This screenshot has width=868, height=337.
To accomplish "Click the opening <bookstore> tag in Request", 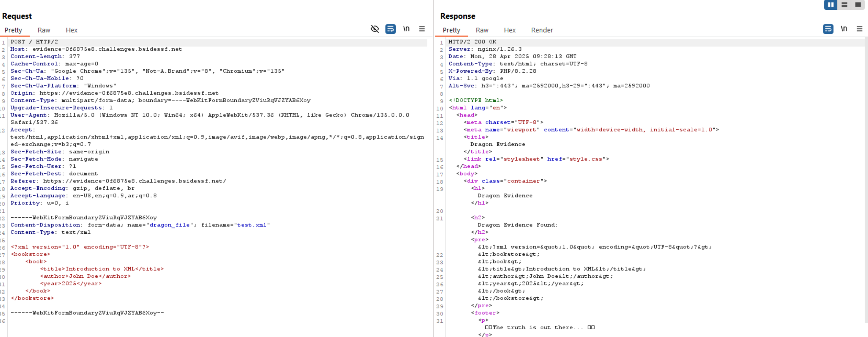I will coord(30,254).
